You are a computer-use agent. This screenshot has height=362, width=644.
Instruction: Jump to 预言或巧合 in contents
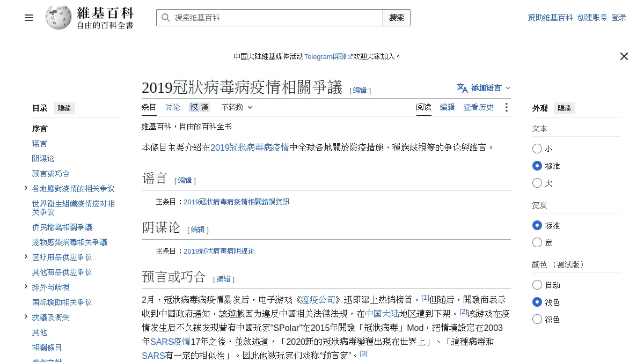click(51, 174)
